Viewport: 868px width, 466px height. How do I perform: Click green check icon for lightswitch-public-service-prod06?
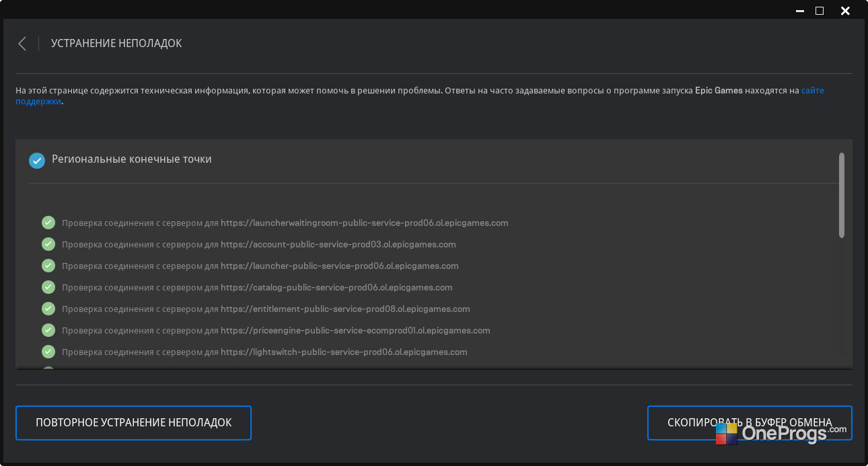[x=48, y=352]
